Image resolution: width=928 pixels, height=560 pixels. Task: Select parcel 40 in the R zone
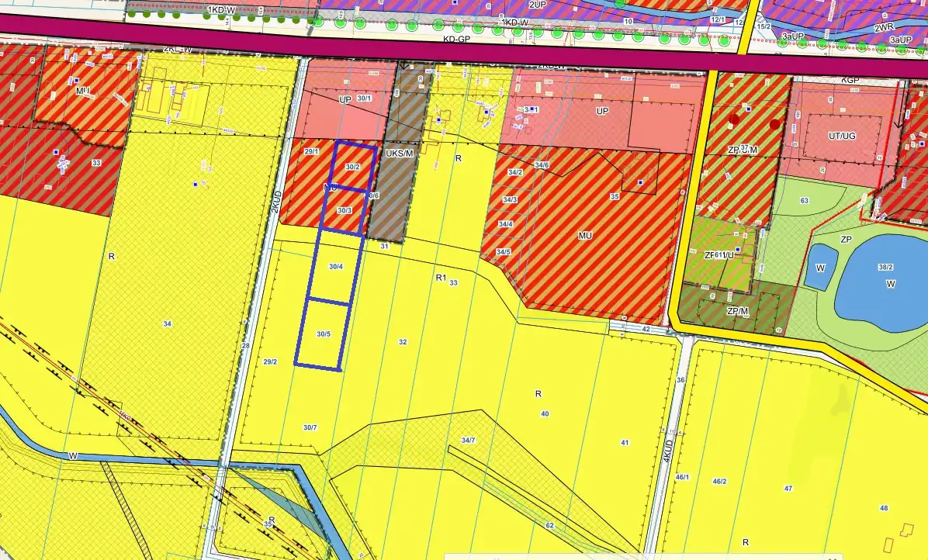[545, 413]
